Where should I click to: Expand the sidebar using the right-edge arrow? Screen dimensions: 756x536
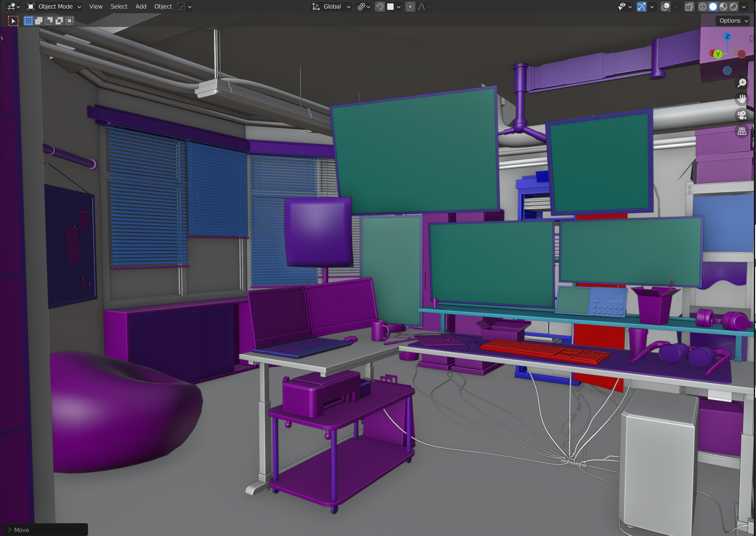[752, 38]
